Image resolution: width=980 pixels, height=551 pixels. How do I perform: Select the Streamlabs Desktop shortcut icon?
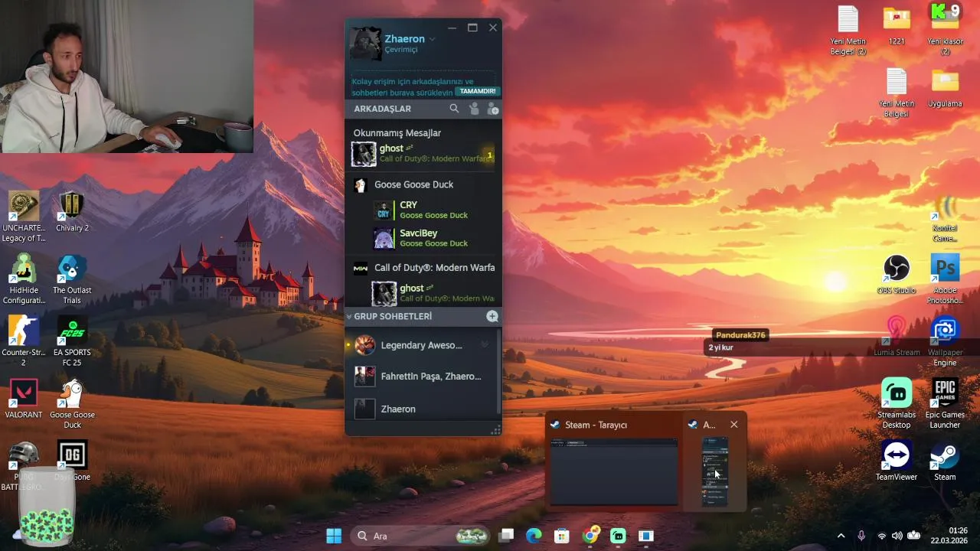click(x=897, y=404)
